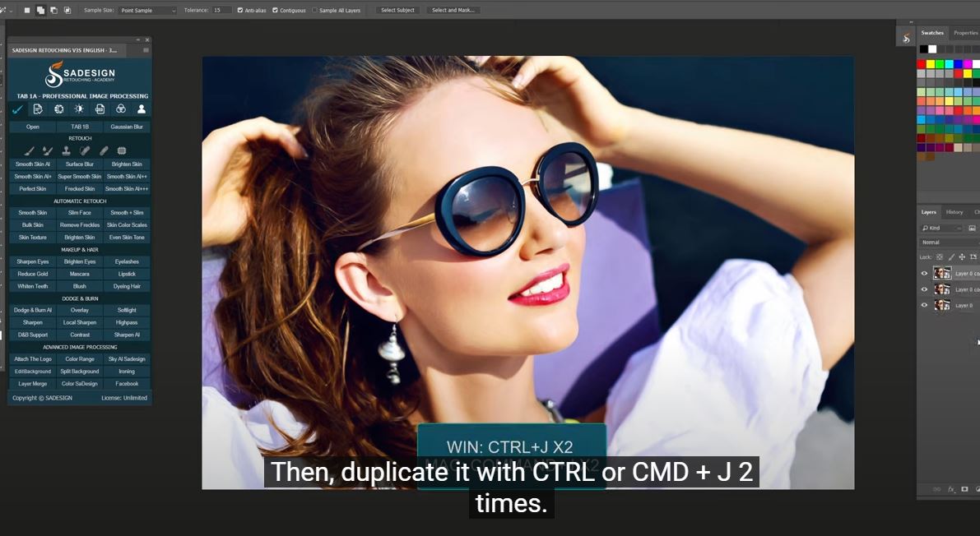The width and height of the screenshot is (980, 536).
Task: Open the brightness sun tab icon
Action: pos(79,109)
